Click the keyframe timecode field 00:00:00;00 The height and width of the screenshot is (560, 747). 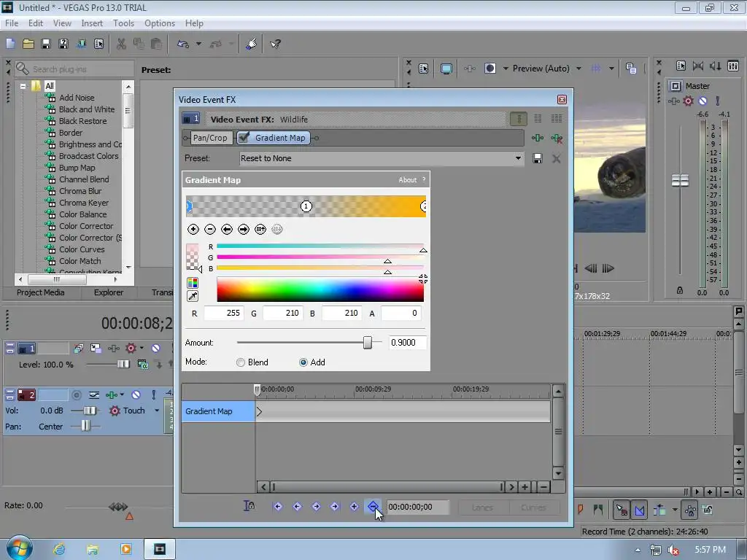pos(417,507)
